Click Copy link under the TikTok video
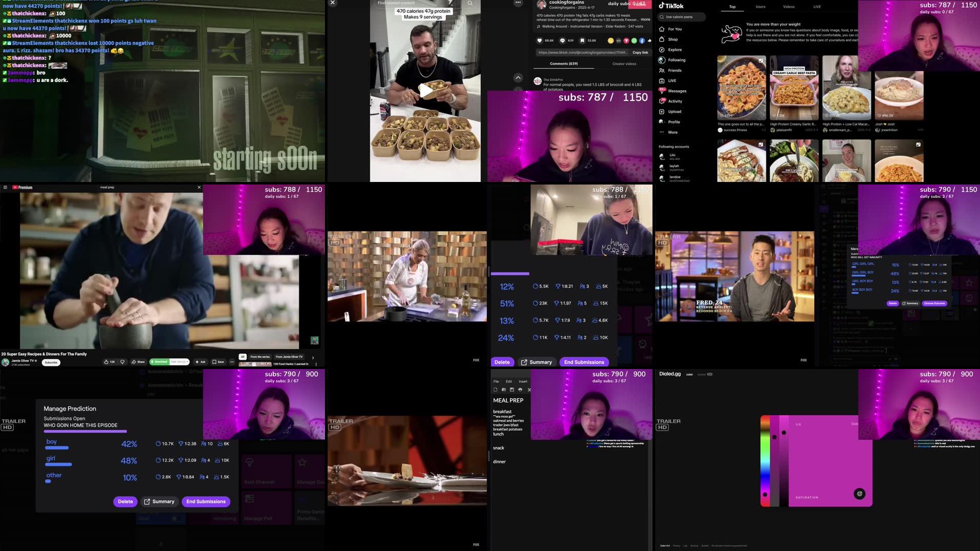 tap(641, 53)
